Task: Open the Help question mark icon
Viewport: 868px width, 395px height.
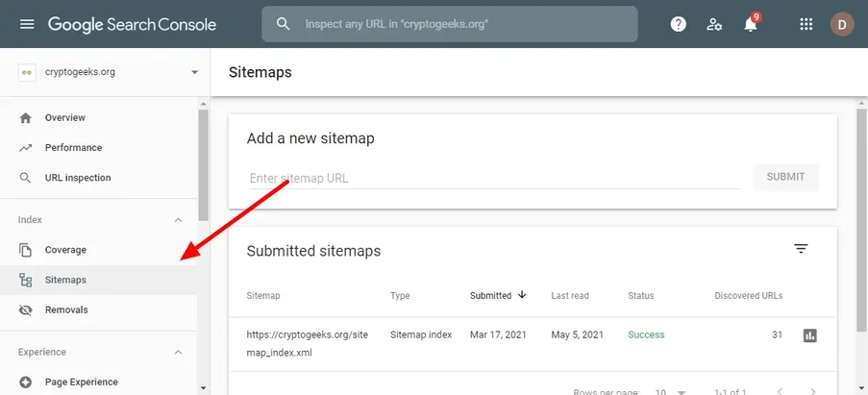Action: pyautogui.click(x=678, y=24)
